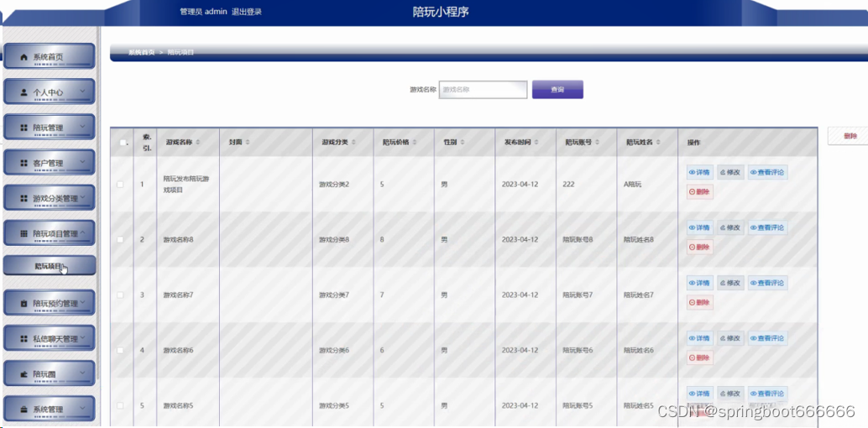Screen dimensions: 868x428
Task: Click the 游戏分类2 cell
Action: click(x=334, y=185)
